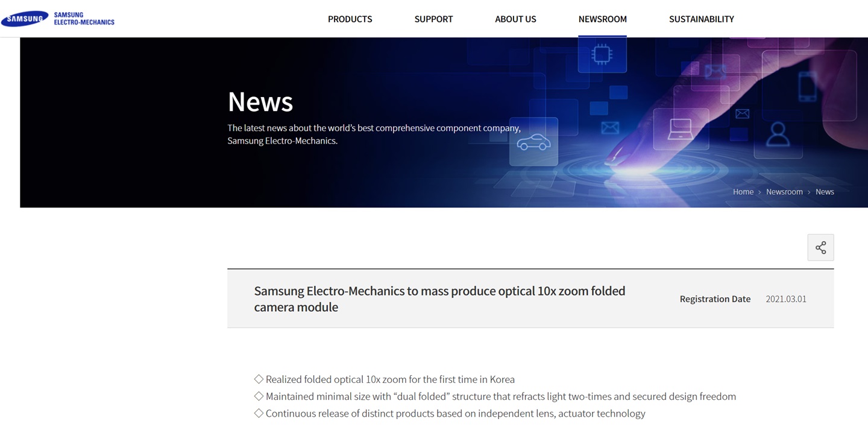This screenshot has height=433, width=868.
Task: Go to Home in breadcrumb
Action: tap(743, 192)
